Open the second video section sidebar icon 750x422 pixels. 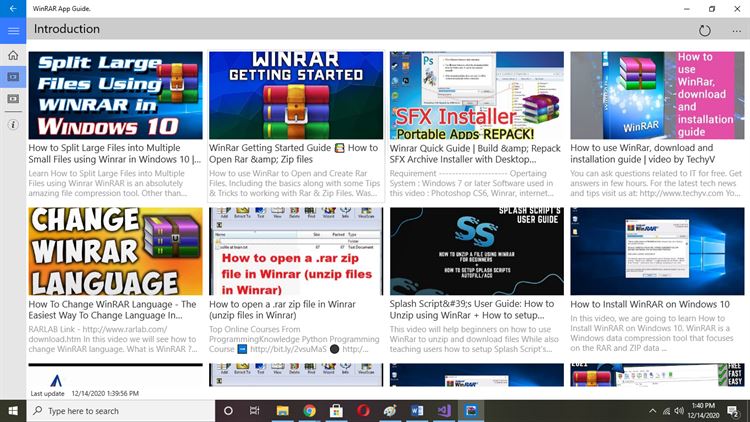pyautogui.click(x=13, y=99)
